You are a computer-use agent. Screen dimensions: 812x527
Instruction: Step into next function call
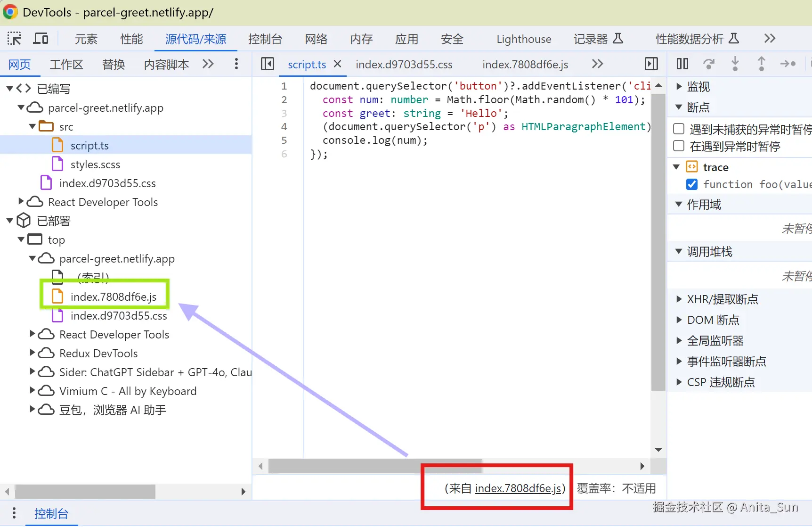click(735, 64)
